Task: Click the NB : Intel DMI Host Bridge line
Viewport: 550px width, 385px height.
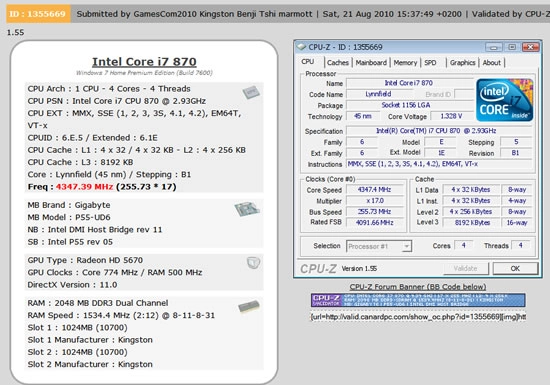Action: click(95, 230)
